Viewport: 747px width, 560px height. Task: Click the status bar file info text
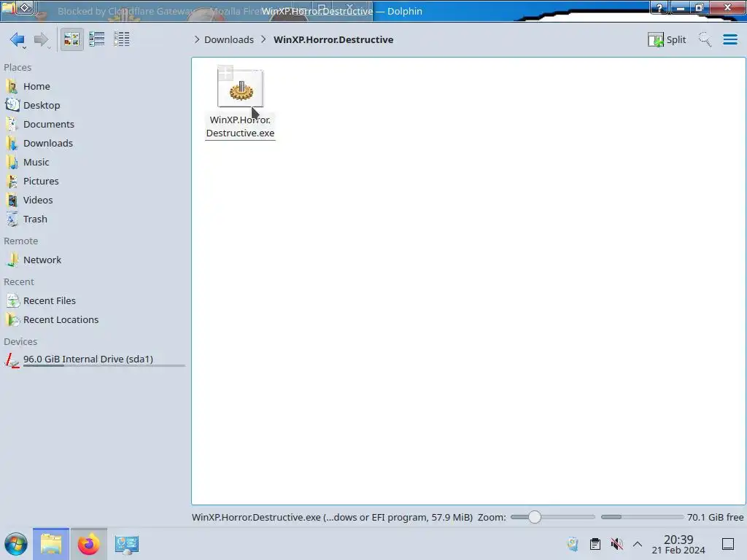coord(332,517)
